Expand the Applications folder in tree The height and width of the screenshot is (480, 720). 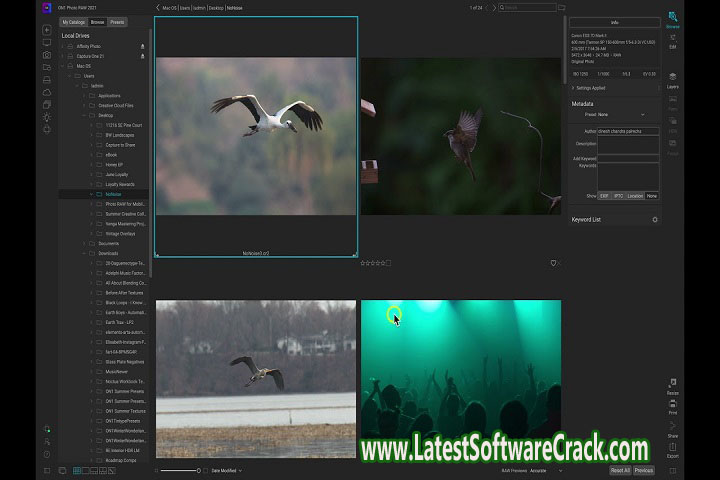point(84,96)
